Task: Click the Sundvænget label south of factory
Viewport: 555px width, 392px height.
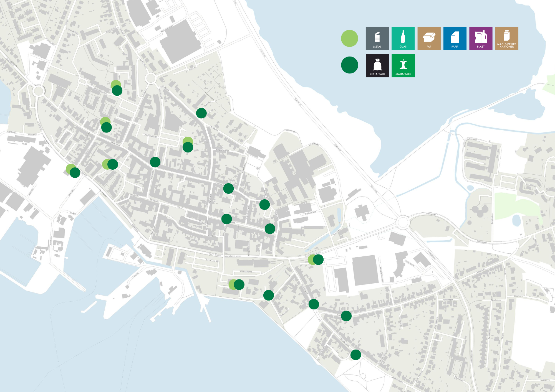Action: pos(311,213)
